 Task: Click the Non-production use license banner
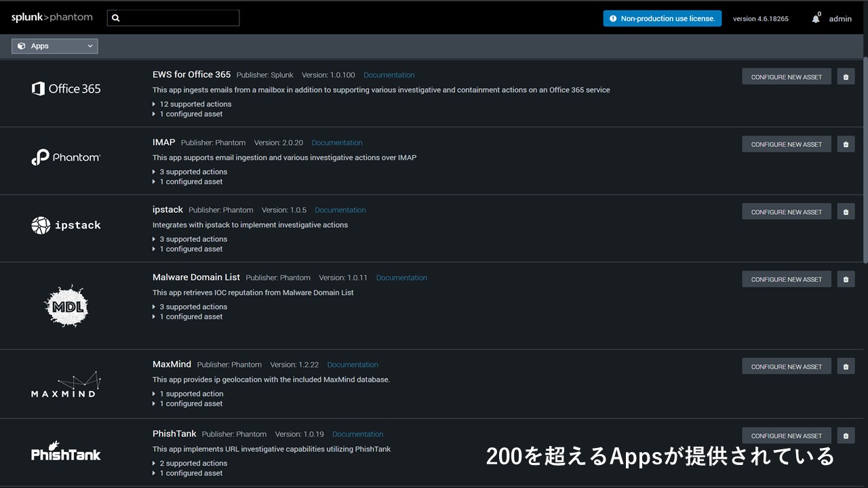pyautogui.click(x=663, y=18)
